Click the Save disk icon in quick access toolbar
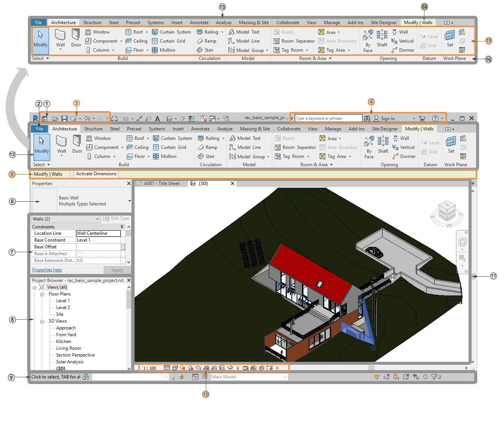This screenshot has width=504, height=424. point(64,119)
